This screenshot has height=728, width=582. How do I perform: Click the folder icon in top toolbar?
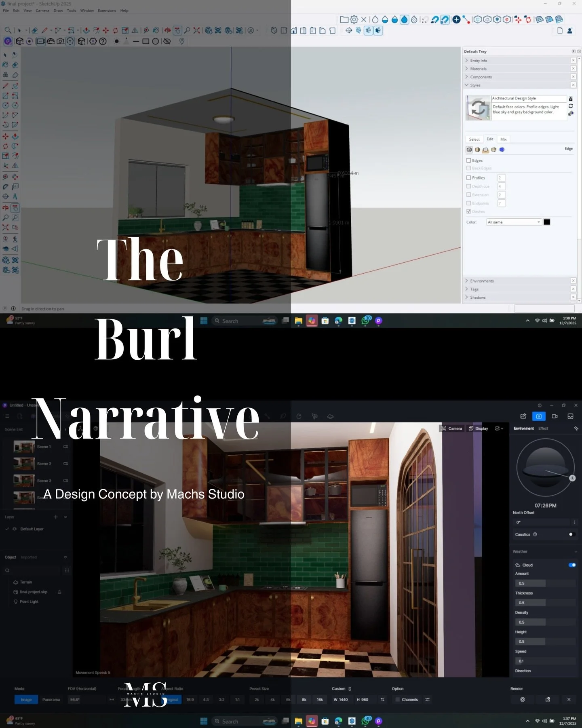pos(344,19)
